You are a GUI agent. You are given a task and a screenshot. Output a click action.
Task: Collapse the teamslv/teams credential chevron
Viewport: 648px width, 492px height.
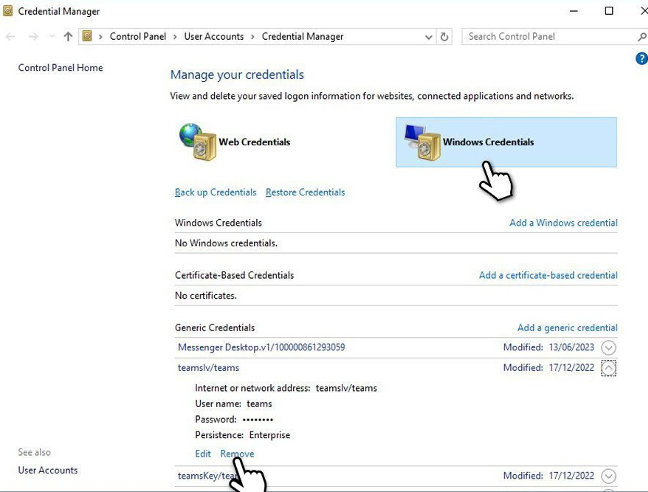[x=608, y=368]
